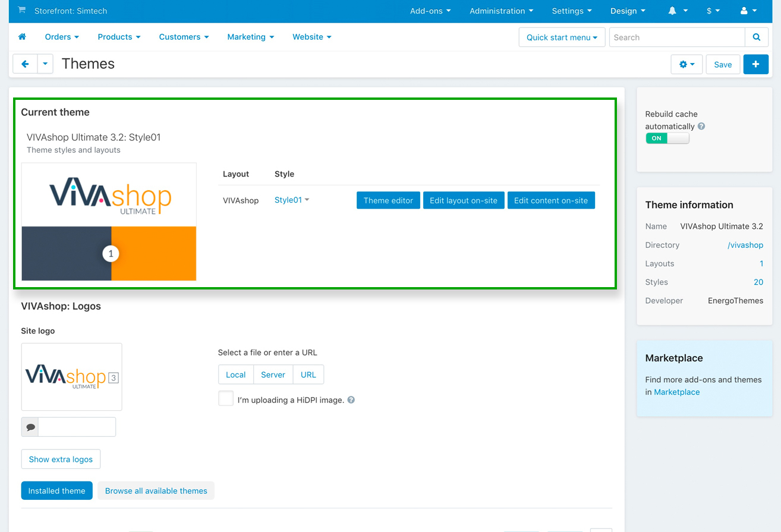Open the notifications bell menu

point(678,11)
